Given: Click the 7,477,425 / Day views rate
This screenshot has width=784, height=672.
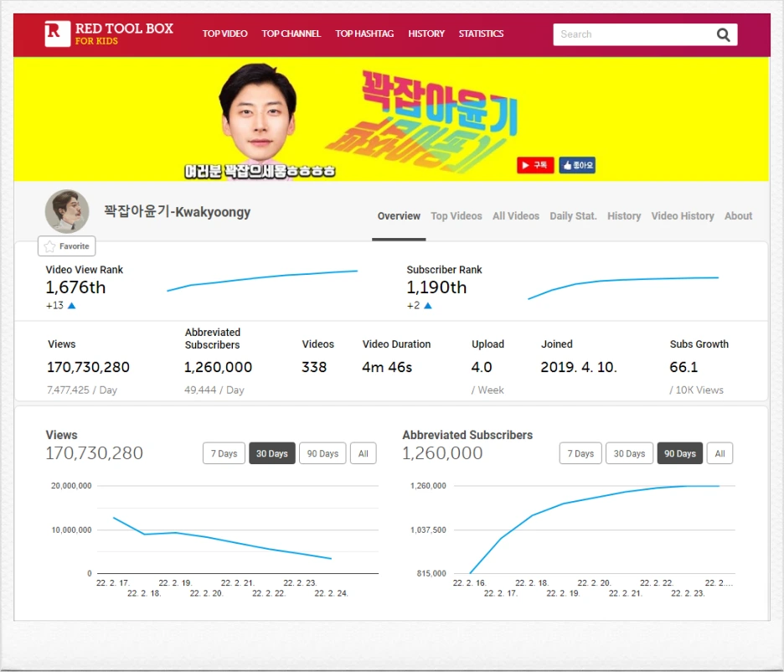Looking at the screenshot, I should click(x=82, y=390).
